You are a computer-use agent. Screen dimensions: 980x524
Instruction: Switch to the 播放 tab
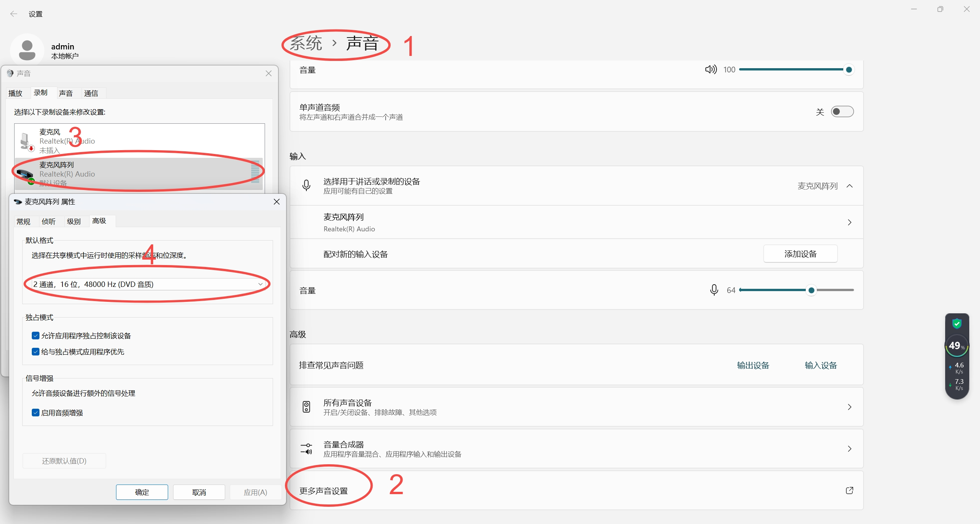(x=15, y=93)
